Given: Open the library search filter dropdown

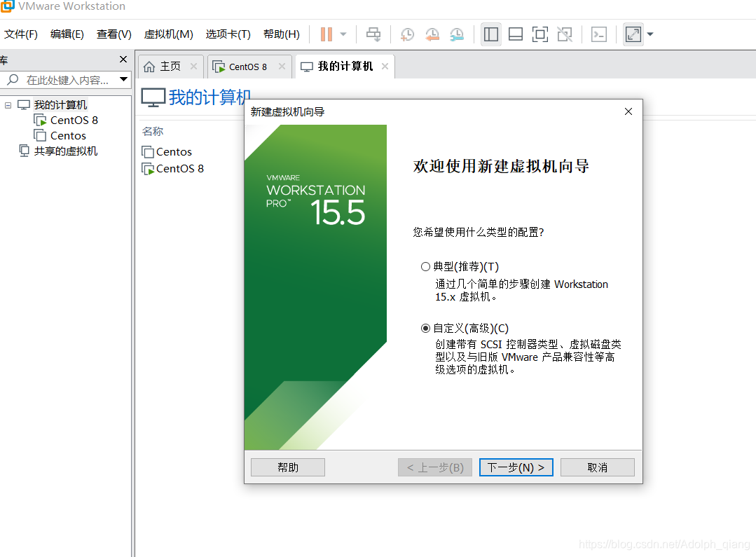Looking at the screenshot, I should [x=123, y=79].
